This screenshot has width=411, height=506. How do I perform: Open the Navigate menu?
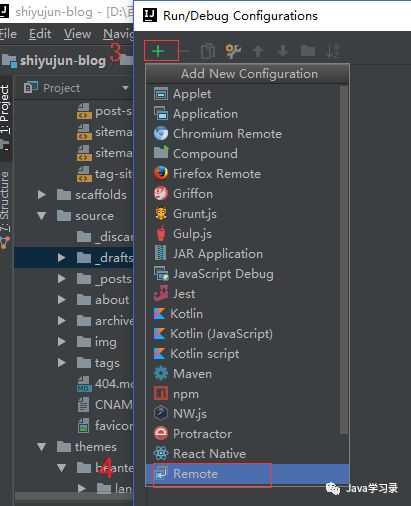click(x=118, y=34)
